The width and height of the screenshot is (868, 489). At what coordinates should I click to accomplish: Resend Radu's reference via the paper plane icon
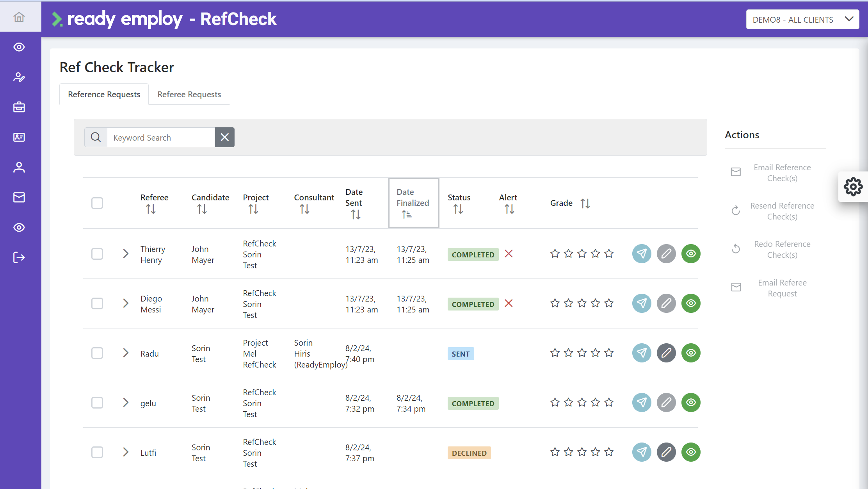(641, 353)
